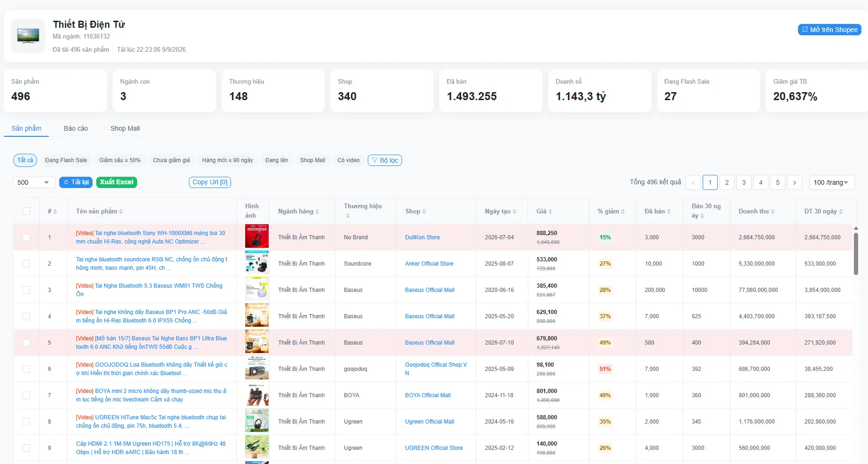This screenshot has height=464, width=868.
Task: Open the Shop Mall tab
Action: [125, 128]
